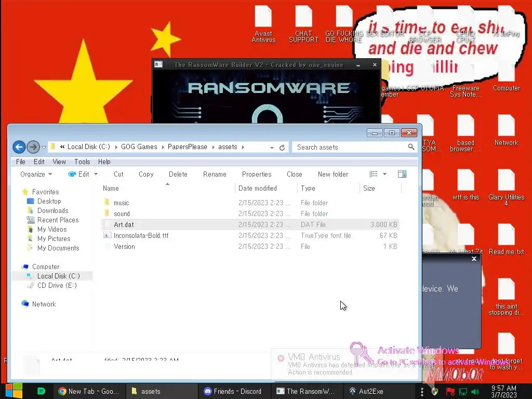The width and height of the screenshot is (532, 399).
Task: Select the music folder row
Action: pyautogui.click(x=250, y=203)
